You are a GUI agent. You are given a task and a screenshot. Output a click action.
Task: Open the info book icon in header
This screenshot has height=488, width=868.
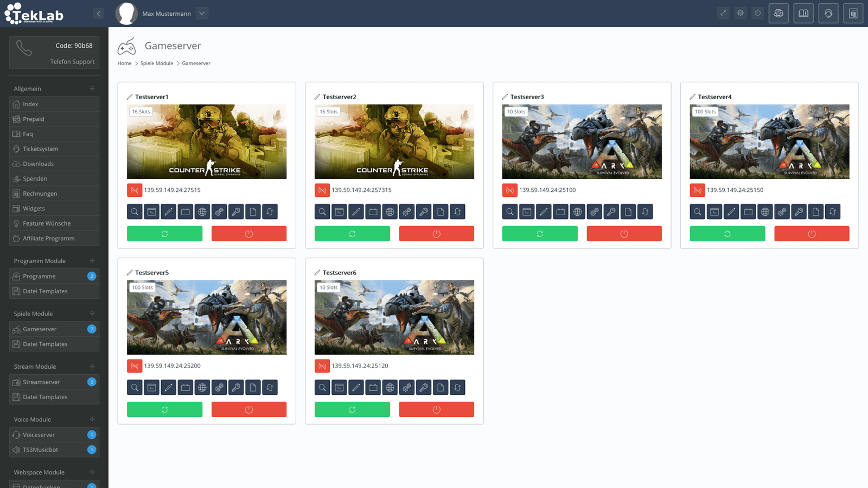coord(803,14)
